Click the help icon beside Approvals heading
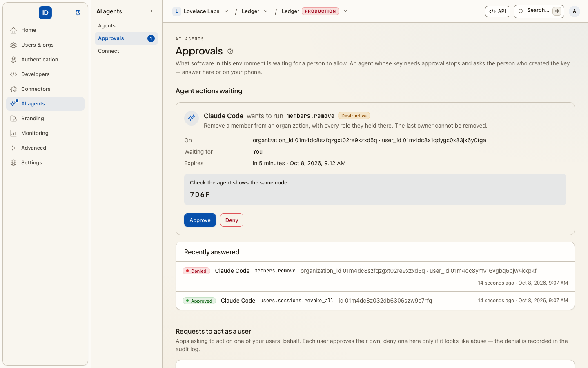This screenshot has width=588, height=368. point(230,51)
